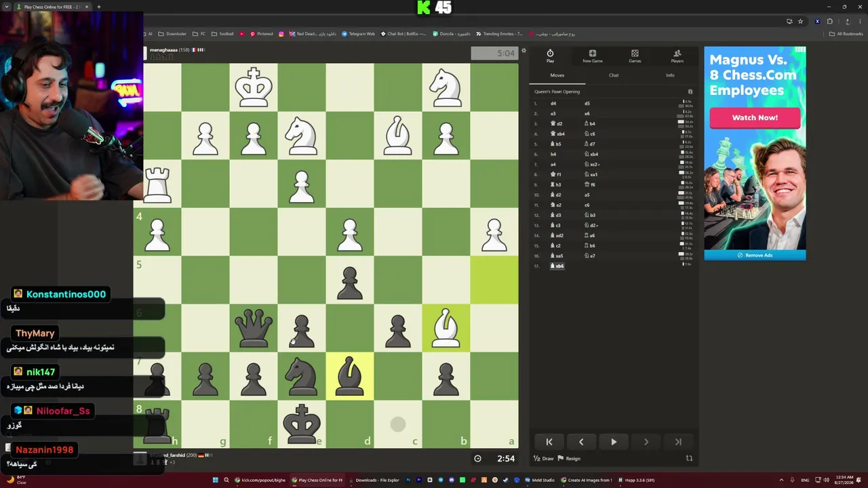This screenshot has width=868, height=488.
Task: Click the opening book icon beside Queen's Pawn Opening
Action: pos(690,91)
